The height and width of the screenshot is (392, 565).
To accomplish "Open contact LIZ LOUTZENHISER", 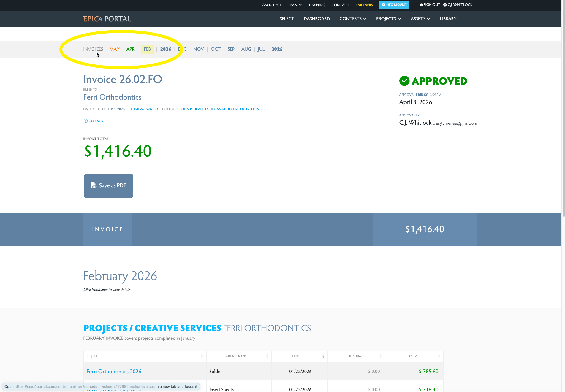I will [x=248, y=109].
